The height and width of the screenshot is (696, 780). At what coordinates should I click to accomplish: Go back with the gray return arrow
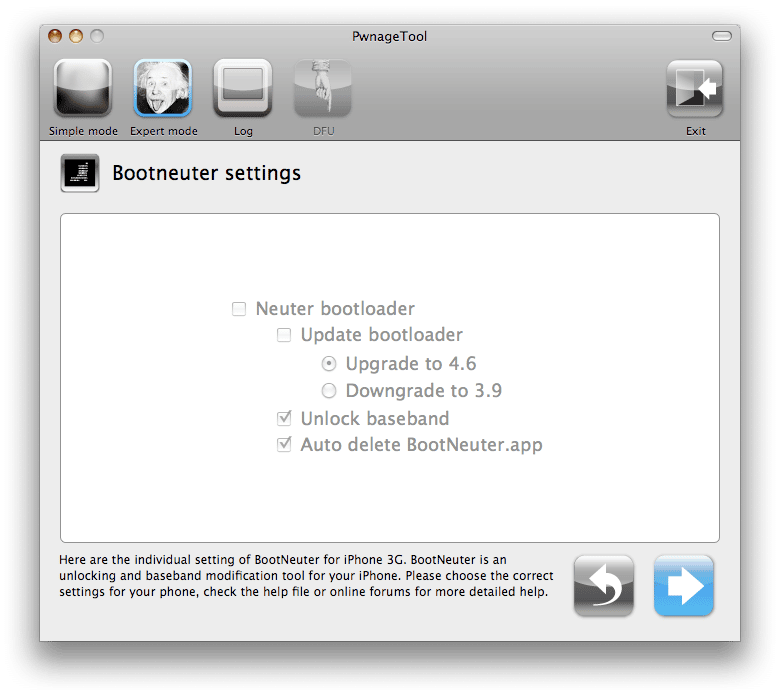point(603,586)
